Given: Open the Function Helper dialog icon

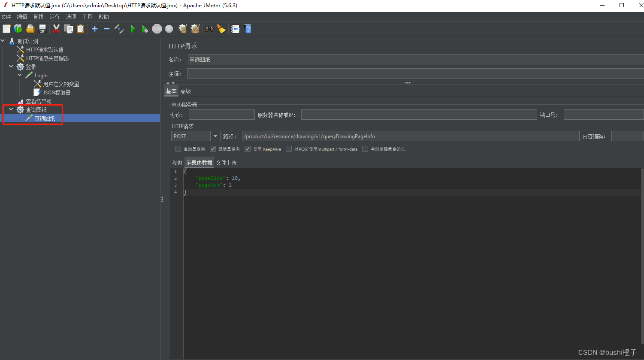Looking at the screenshot, I should (x=235, y=29).
